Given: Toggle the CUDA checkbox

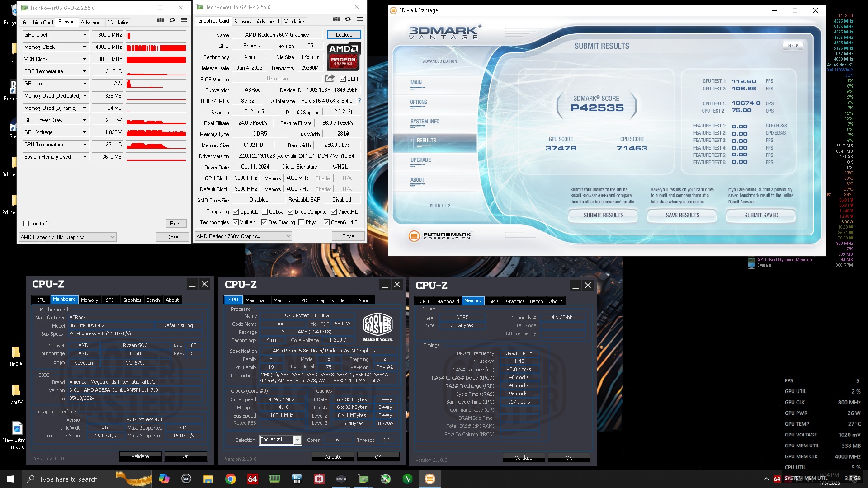Looking at the screenshot, I should tap(264, 212).
